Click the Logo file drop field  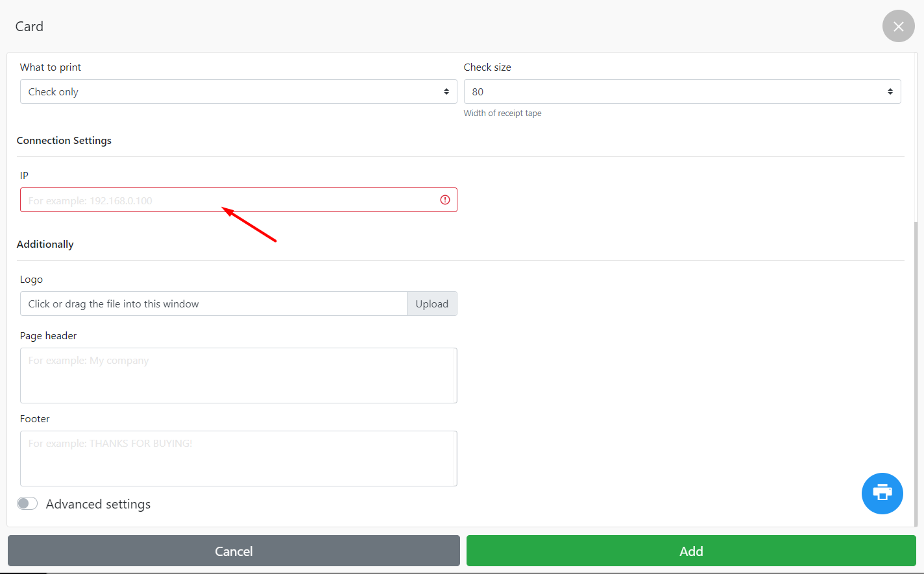coord(213,304)
